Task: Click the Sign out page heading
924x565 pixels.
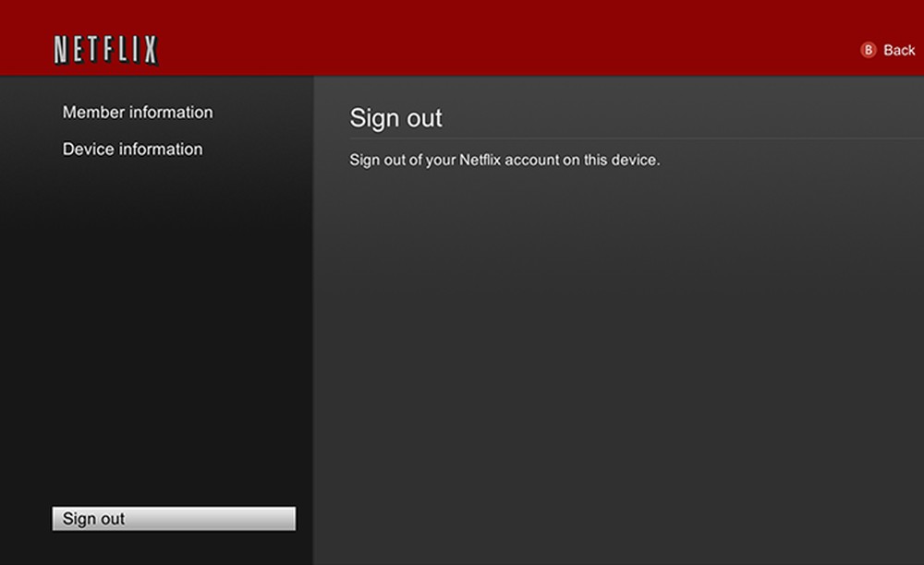Action: click(395, 118)
